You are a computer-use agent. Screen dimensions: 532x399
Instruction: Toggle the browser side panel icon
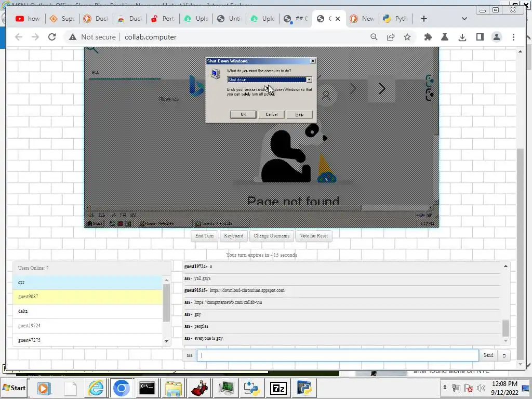(x=480, y=37)
